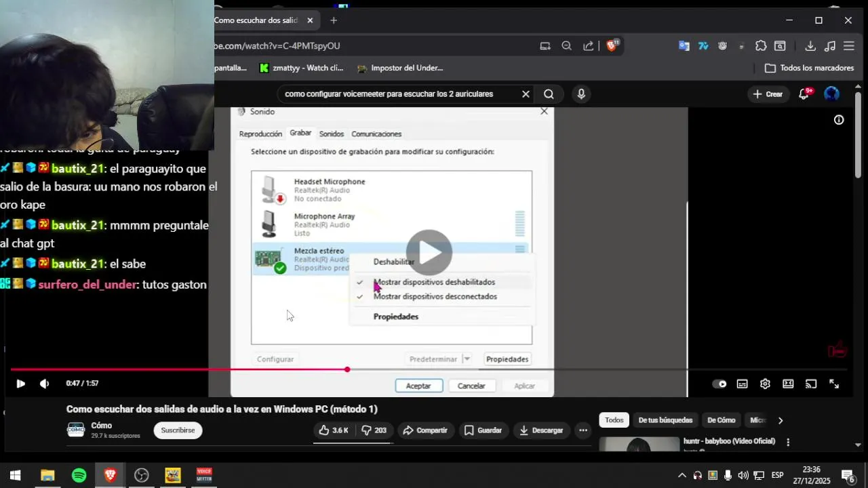Open the Cómo channel avatar
This screenshot has width=868, height=488.
click(x=76, y=430)
